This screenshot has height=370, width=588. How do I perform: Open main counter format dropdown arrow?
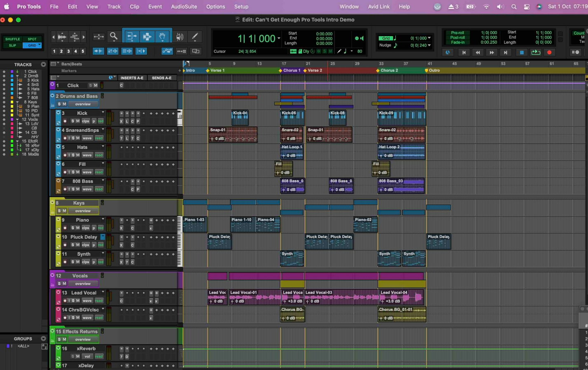click(x=279, y=39)
